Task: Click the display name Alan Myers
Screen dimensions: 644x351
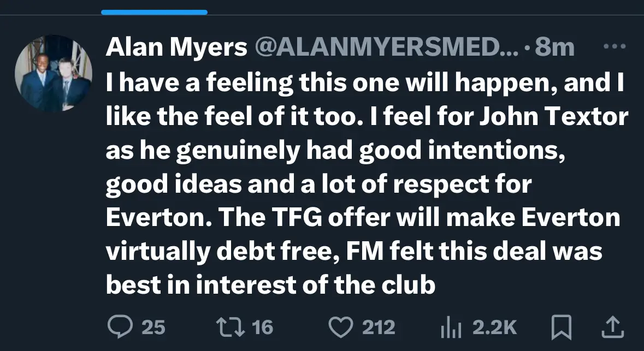Action: [176, 48]
